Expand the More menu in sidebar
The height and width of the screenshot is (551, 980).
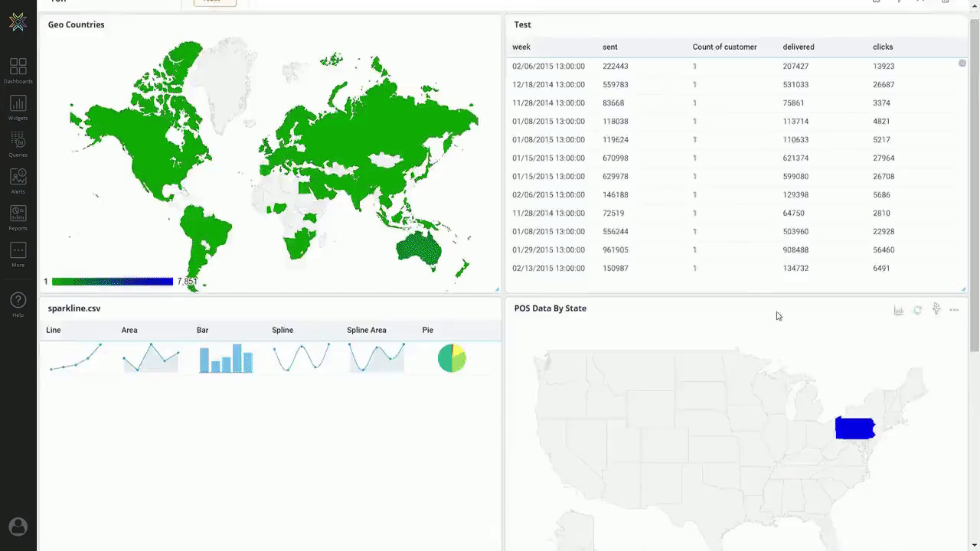pyautogui.click(x=18, y=253)
